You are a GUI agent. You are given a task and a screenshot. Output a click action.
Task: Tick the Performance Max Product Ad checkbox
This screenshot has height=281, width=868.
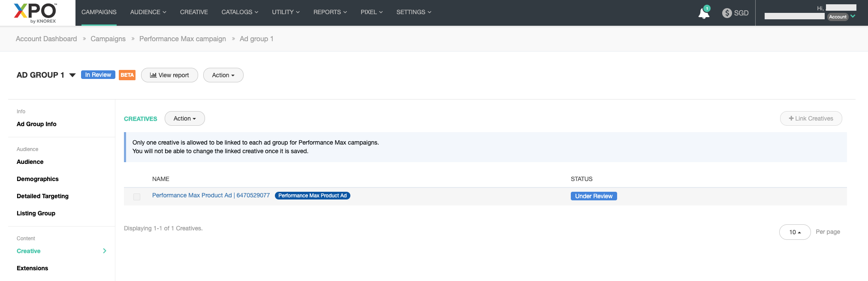click(137, 197)
